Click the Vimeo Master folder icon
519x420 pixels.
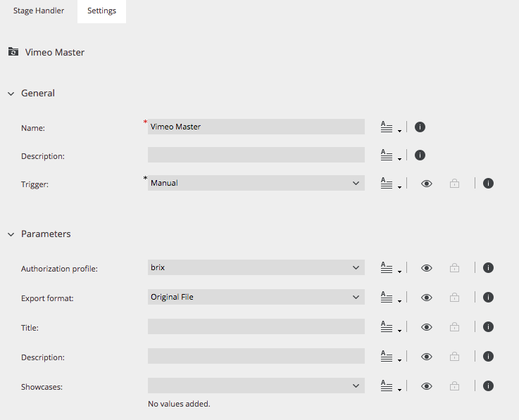click(x=13, y=52)
